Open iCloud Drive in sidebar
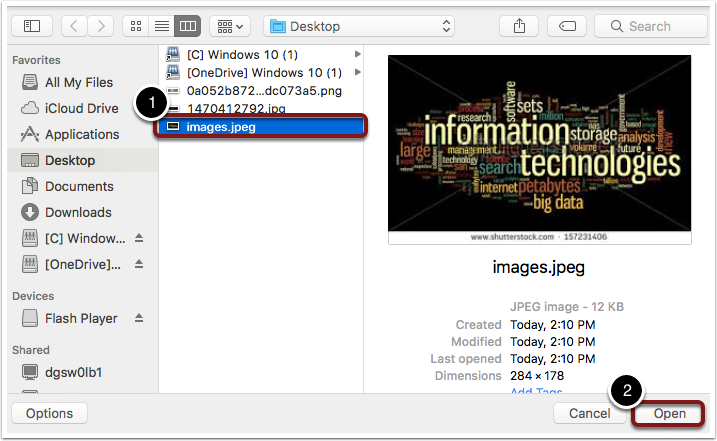The height and width of the screenshot is (441, 717). [x=83, y=108]
